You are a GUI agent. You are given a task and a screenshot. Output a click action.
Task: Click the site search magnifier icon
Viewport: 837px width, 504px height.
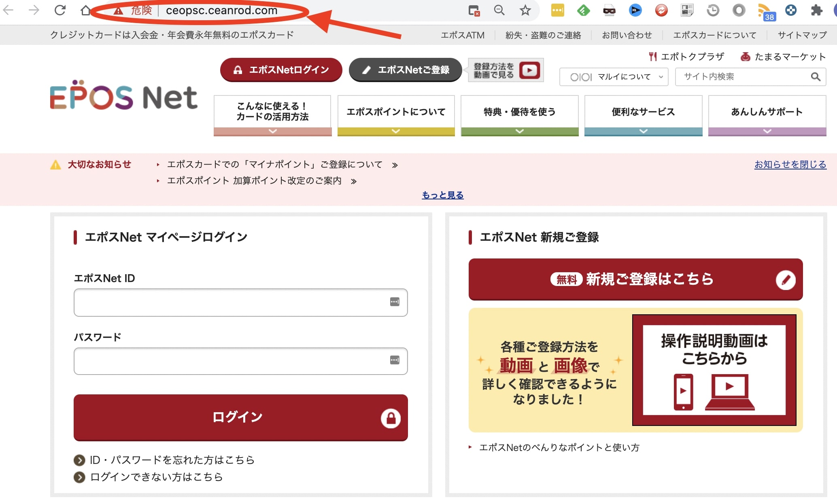[816, 77]
